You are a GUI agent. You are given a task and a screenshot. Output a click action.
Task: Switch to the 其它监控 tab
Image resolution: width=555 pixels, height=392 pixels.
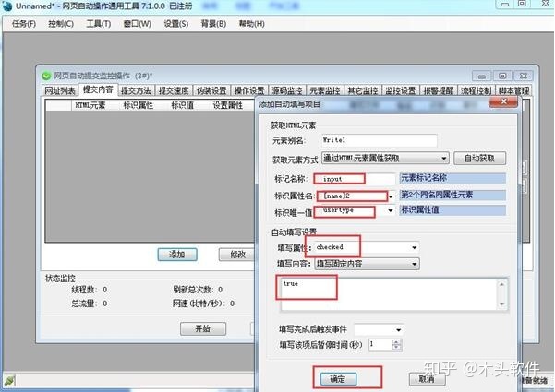point(362,90)
